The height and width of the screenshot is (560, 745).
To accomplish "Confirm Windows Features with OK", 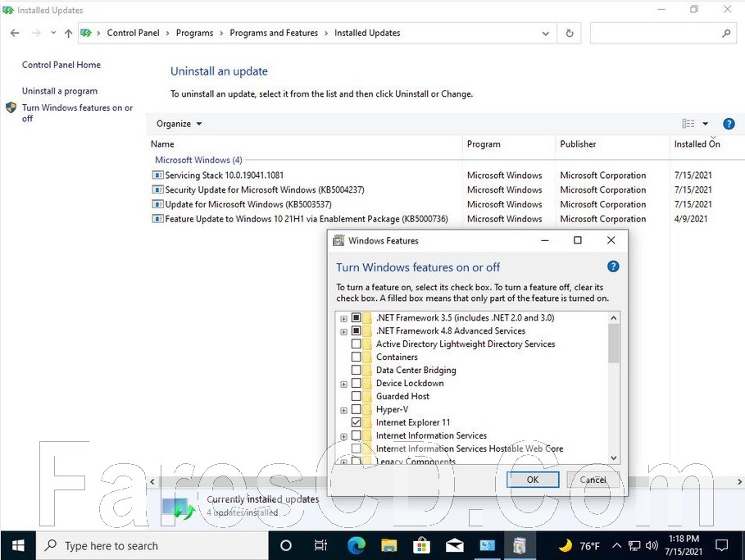I will [533, 480].
